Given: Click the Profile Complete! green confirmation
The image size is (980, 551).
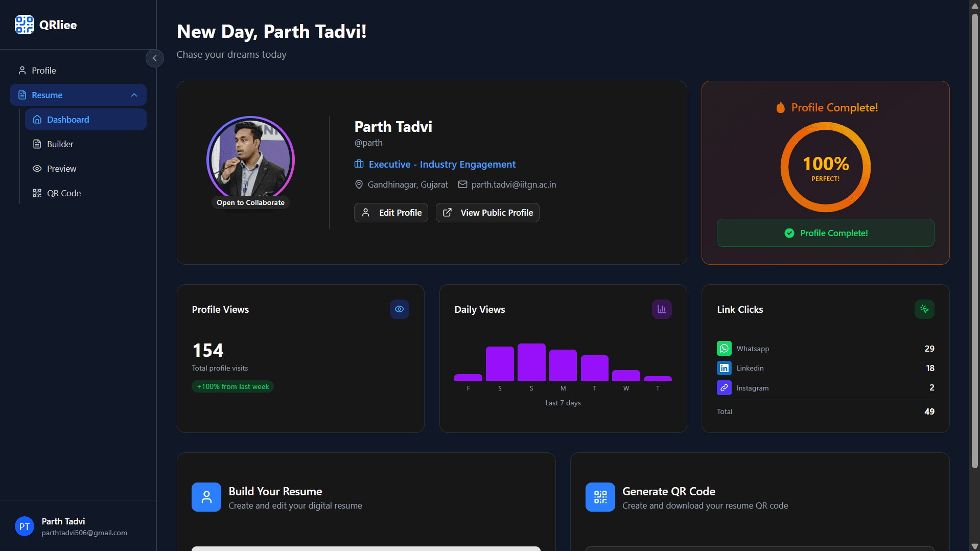Looking at the screenshot, I should (825, 233).
